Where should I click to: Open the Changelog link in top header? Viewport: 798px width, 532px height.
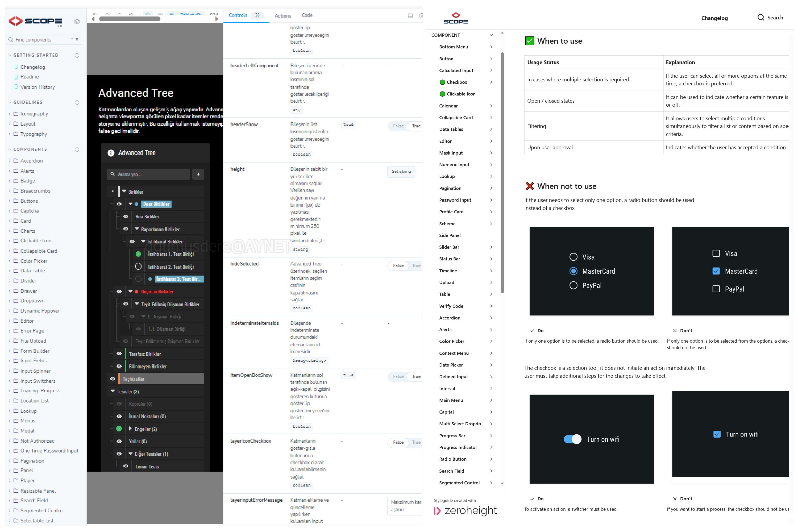(714, 18)
